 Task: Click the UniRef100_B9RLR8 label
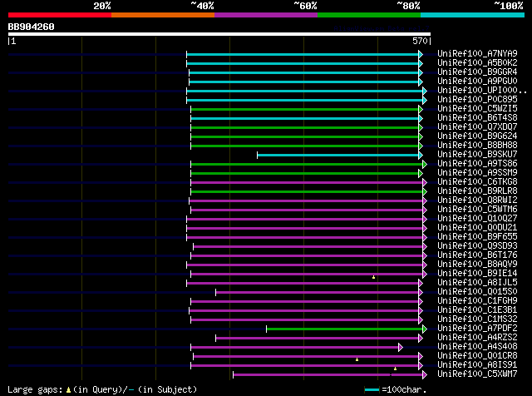pyautogui.click(x=477, y=191)
